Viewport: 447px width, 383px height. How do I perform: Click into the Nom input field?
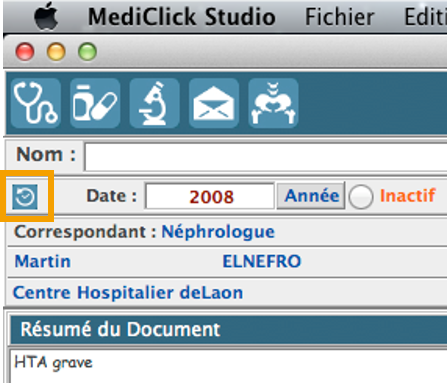point(266,157)
